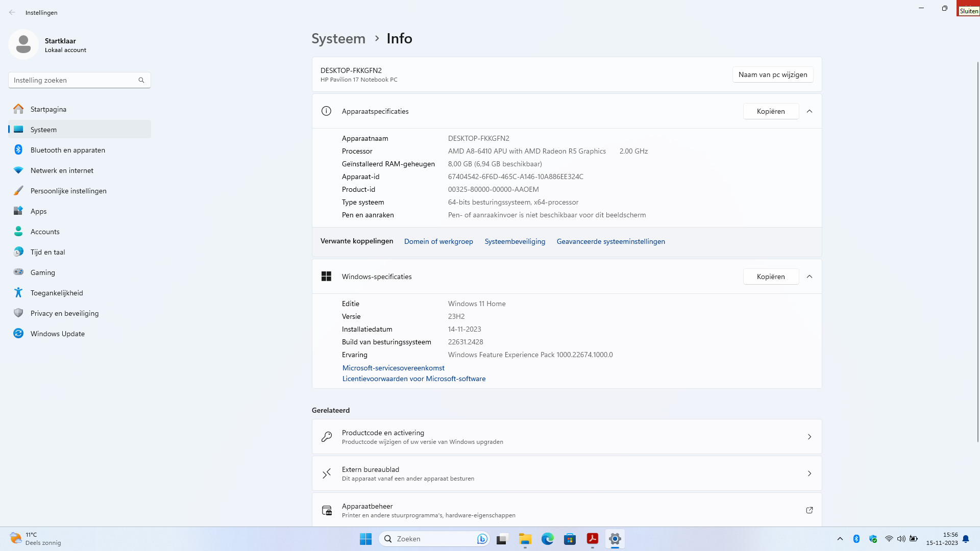Open the notification bell in the tray

coord(966,539)
